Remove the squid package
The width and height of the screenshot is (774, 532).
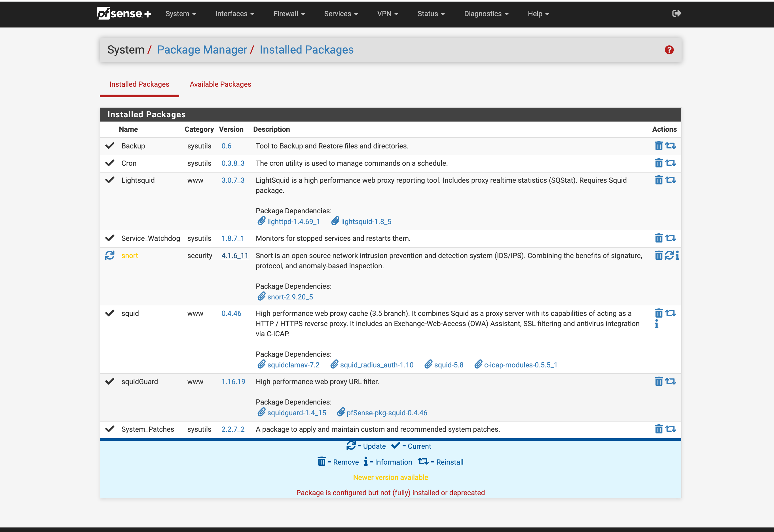point(658,314)
